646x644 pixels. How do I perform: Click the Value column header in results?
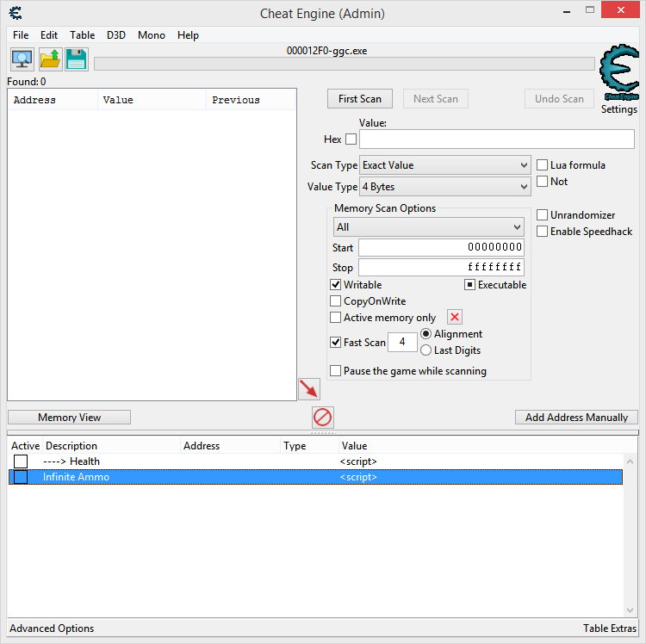(x=152, y=100)
